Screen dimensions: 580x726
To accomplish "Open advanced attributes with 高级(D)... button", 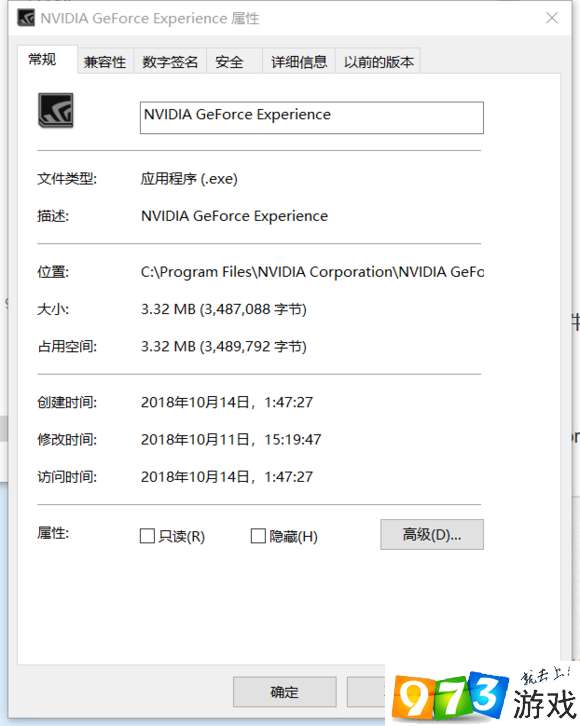I will point(432,534).
